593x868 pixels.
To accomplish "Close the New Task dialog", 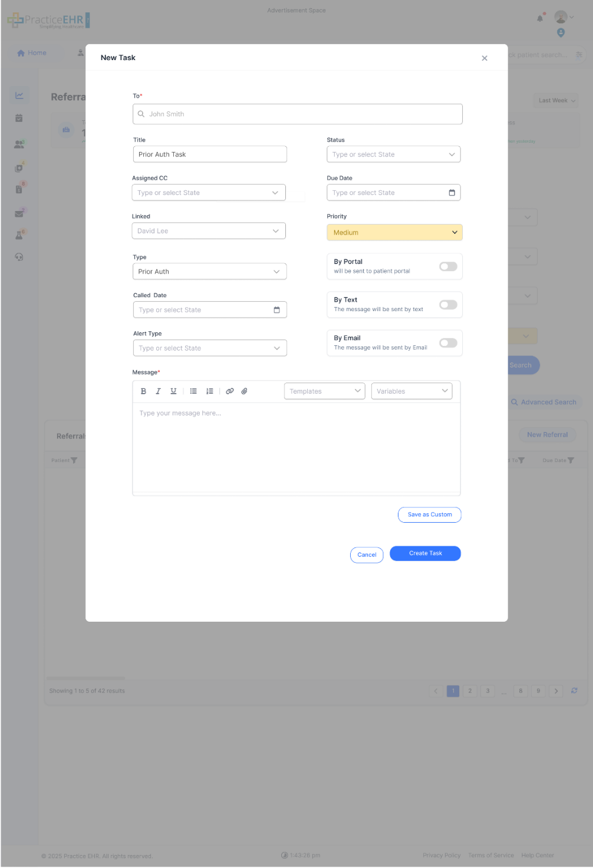I will [x=485, y=58].
